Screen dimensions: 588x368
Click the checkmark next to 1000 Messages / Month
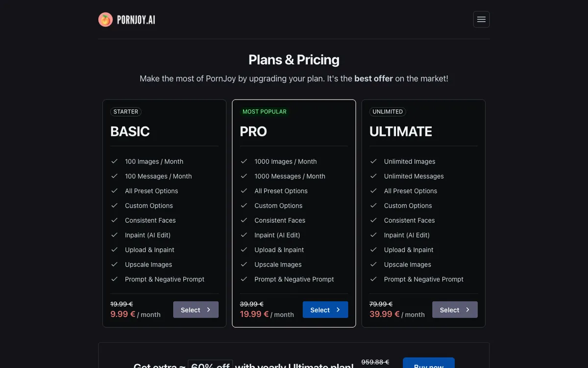pos(244,176)
